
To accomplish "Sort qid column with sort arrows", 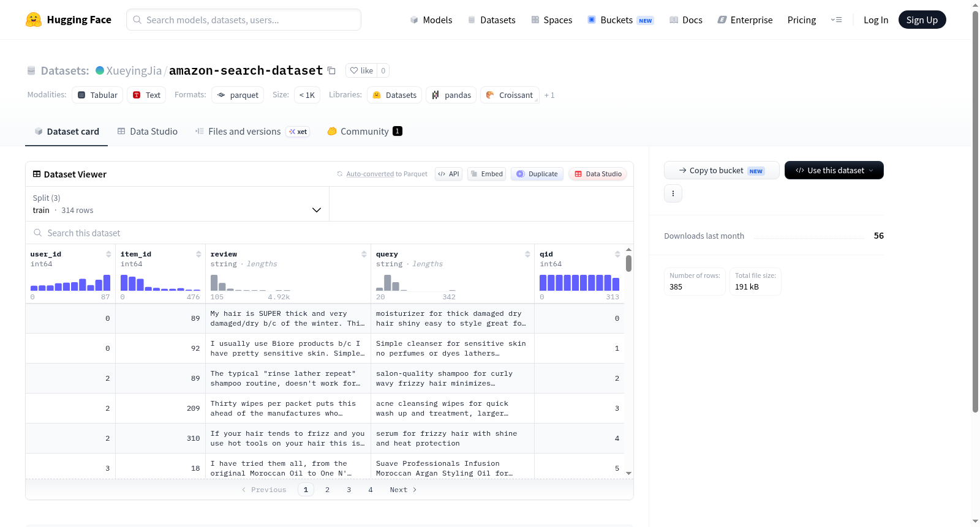I will pyautogui.click(x=617, y=254).
